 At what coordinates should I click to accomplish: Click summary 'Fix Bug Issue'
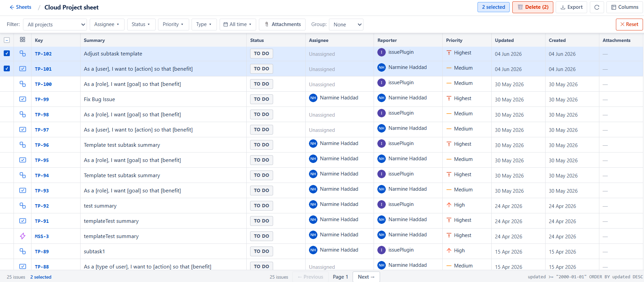click(x=99, y=99)
